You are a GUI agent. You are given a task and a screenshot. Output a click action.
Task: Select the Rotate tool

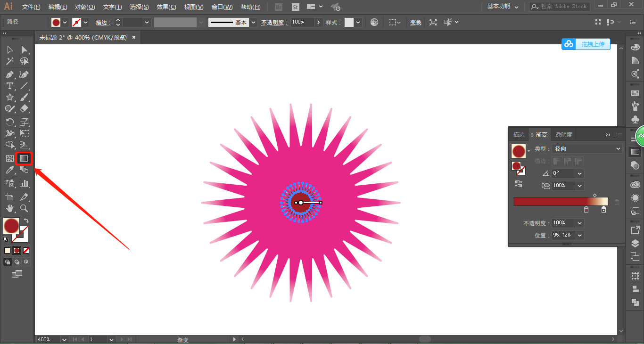coord(9,122)
